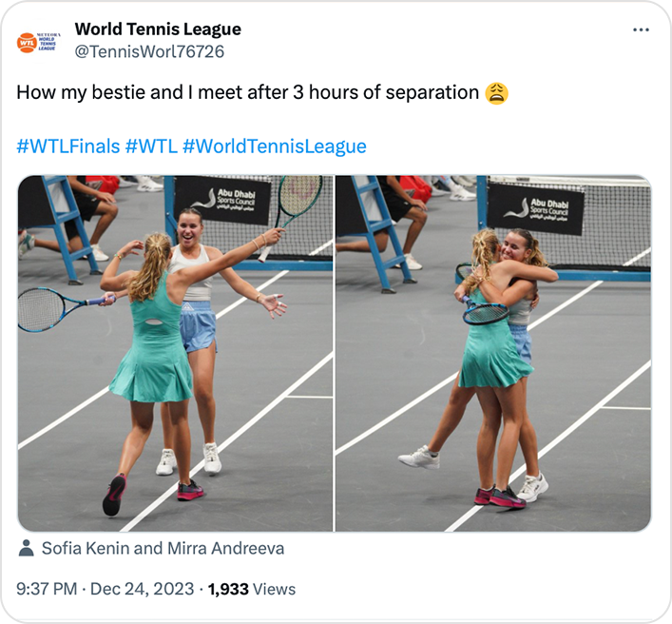Open the #WorldTennisLeague hashtag
Viewport: 672px width, 624px height.
click(x=275, y=146)
